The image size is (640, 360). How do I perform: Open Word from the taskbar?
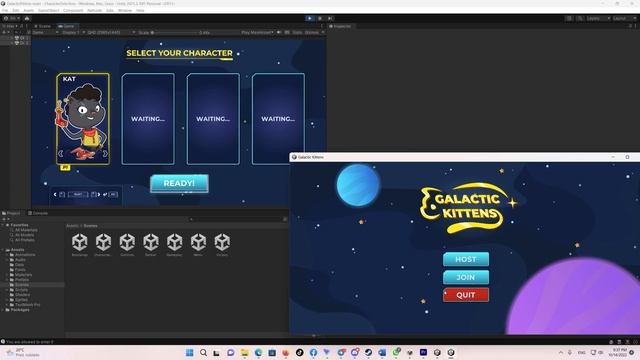coord(382,353)
